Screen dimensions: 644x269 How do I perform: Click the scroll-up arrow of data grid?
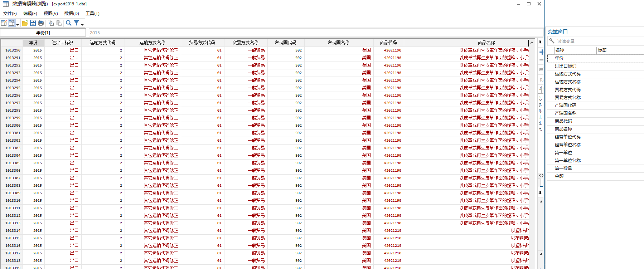(x=532, y=43)
